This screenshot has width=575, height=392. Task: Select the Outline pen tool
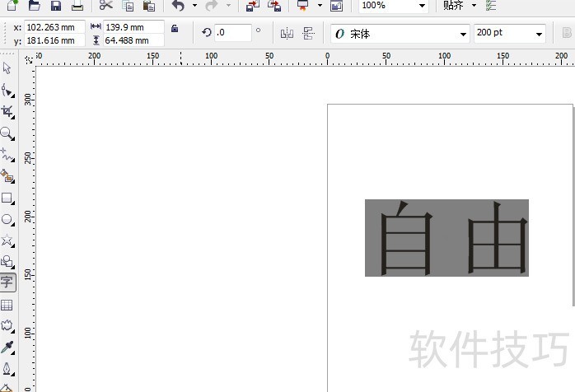click(x=7, y=369)
